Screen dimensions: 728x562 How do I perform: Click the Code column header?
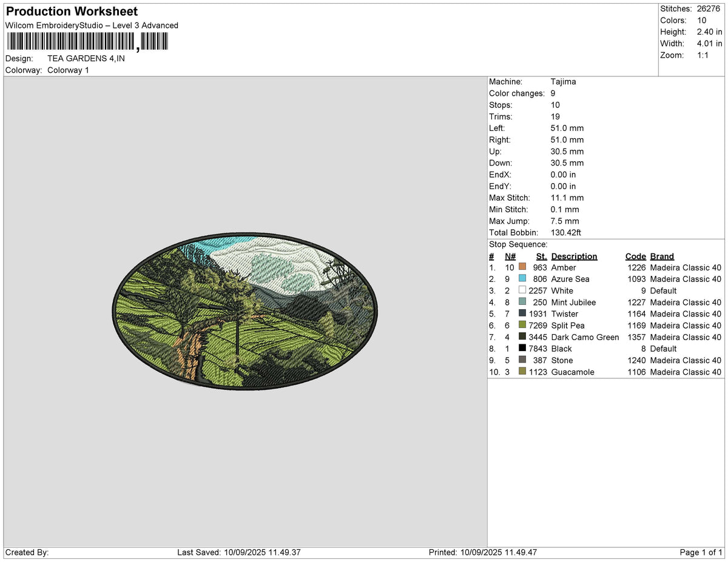coord(635,256)
